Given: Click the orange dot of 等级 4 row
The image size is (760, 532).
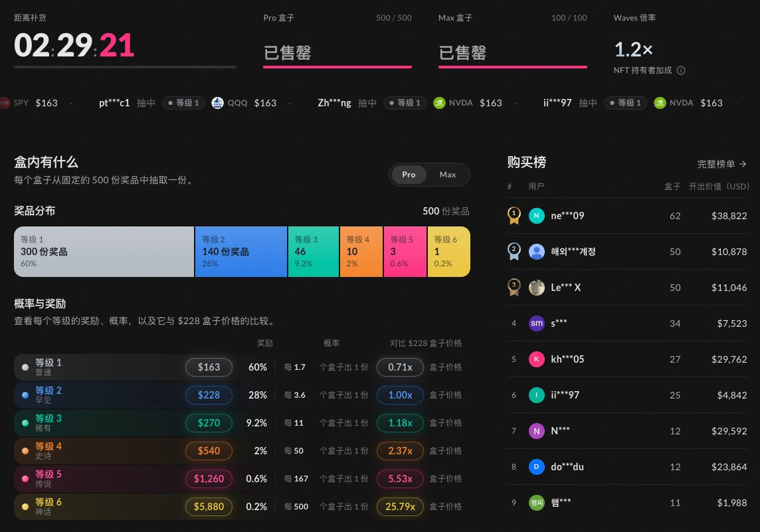Looking at the screenshot, I should 25,450.
